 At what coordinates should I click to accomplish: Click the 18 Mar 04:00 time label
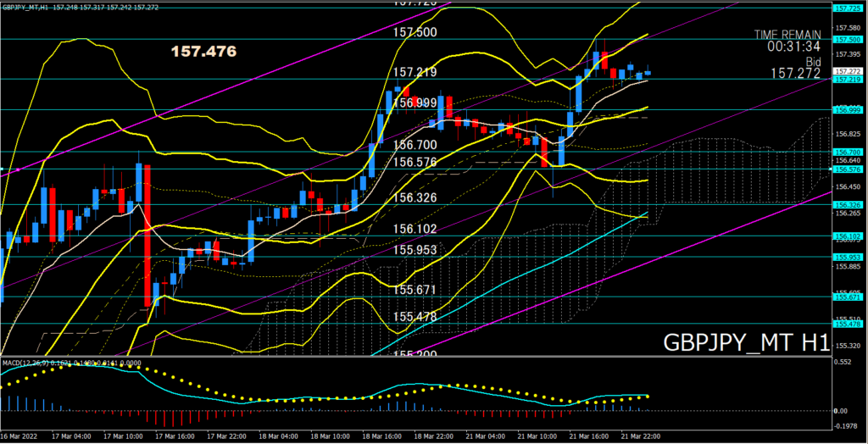tap(276, 436)
